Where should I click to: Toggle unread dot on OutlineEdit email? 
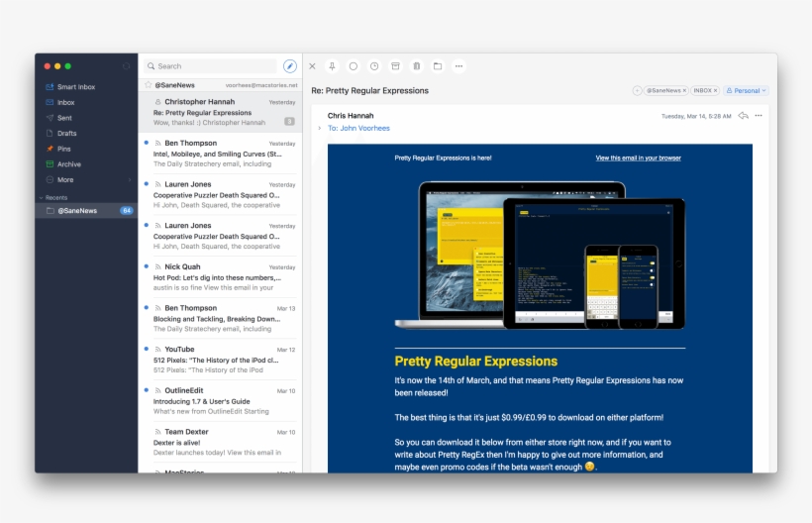click(x=146, y=390)
